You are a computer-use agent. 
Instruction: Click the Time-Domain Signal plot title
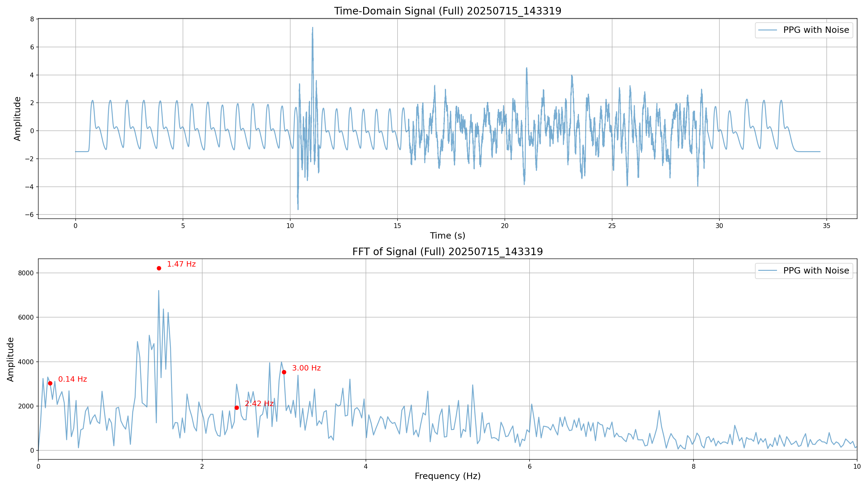coord(448,11)
